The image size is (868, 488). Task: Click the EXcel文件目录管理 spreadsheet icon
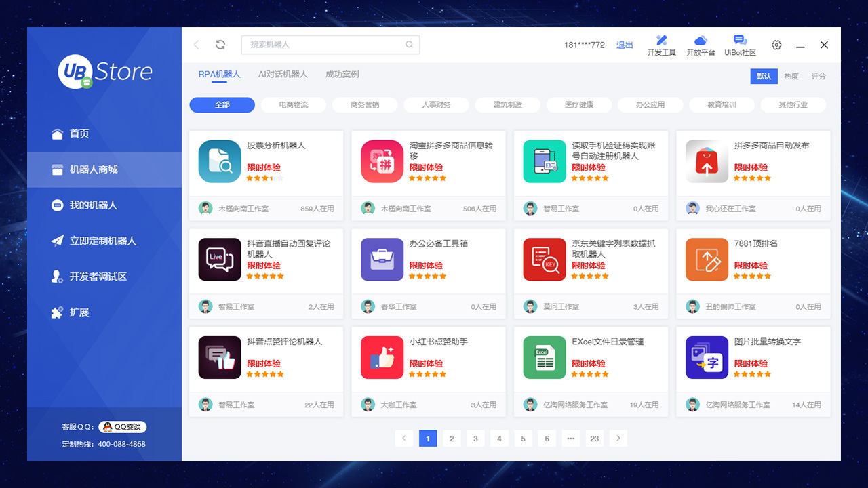(545, 357)
